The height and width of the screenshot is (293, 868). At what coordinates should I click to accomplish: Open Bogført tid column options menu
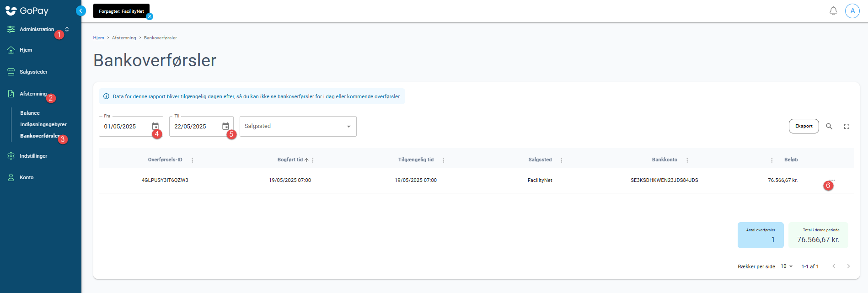click(x=313, y=160)
